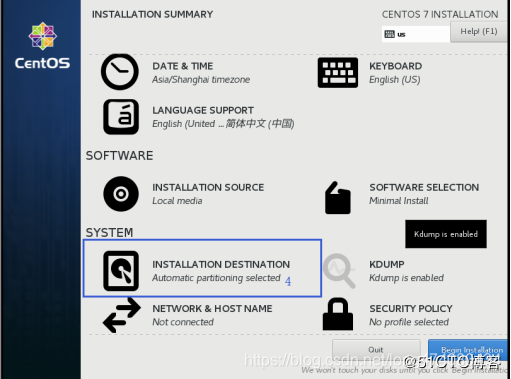Screen dimensions: 511x379
Task: Open Network & Host Name arrows icon
Action: pyautogui.click(x=121, y=315)
